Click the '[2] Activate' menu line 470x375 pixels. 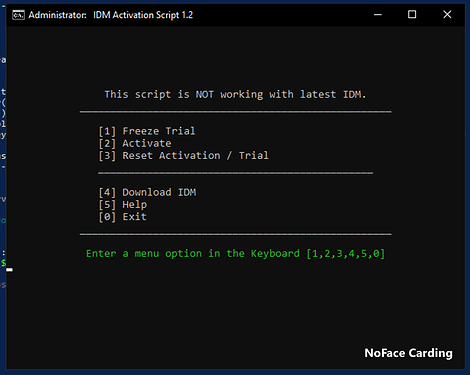(x=135, y=143)
